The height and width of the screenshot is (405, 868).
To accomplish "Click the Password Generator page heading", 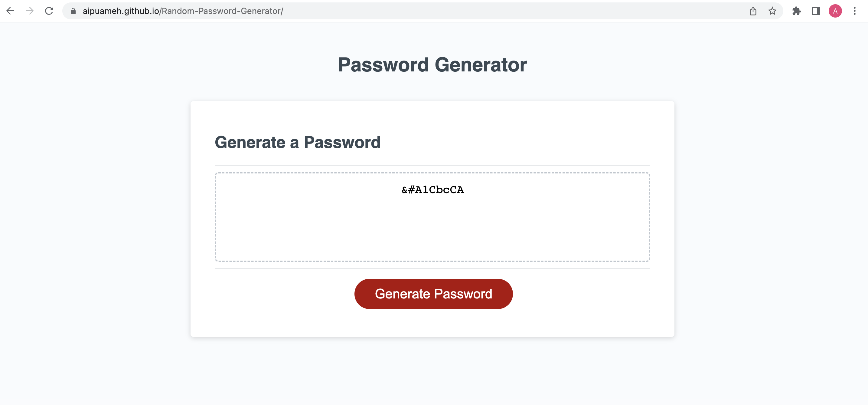I will [432, 65].
